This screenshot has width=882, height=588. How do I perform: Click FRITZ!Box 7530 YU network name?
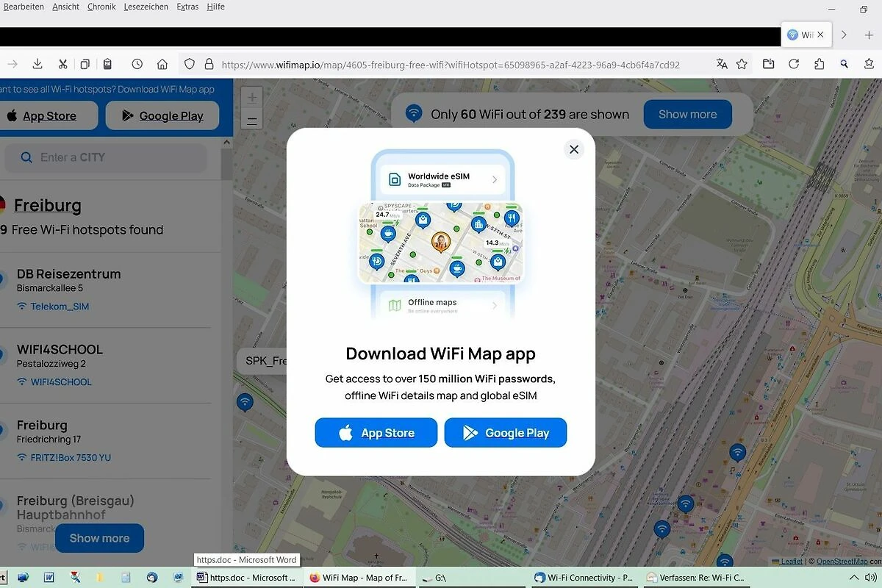pyautogui.click(x=71, y=457)
